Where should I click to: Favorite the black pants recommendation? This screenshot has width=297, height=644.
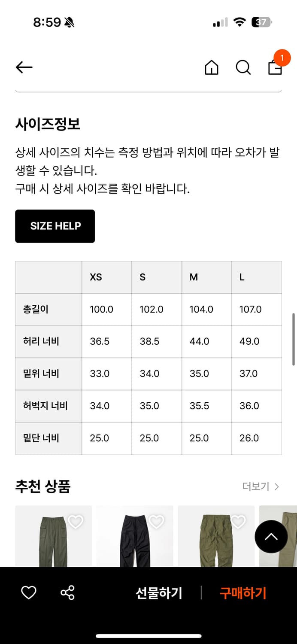pyautogui.click(x=158, y=522)
